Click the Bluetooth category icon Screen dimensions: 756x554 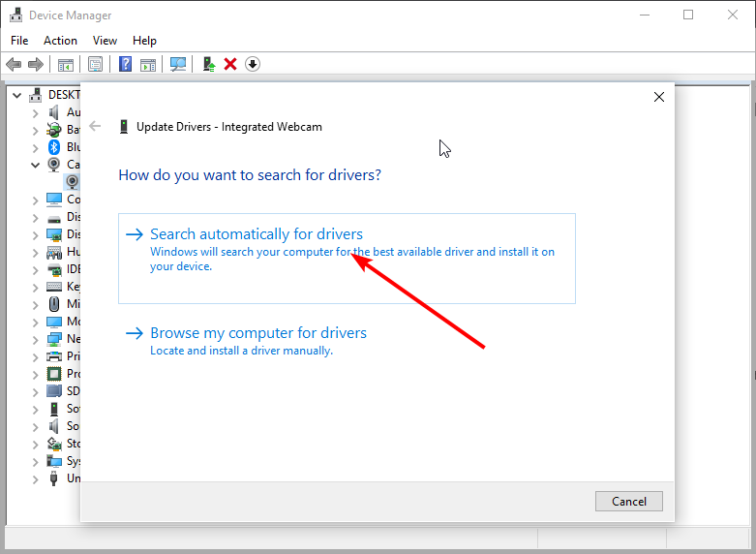(54, 146)
